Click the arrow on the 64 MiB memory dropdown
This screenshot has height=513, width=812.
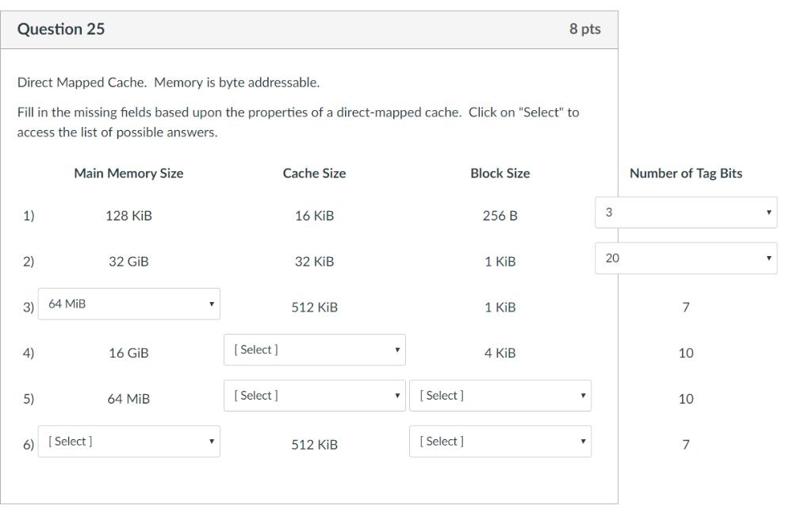211,304
